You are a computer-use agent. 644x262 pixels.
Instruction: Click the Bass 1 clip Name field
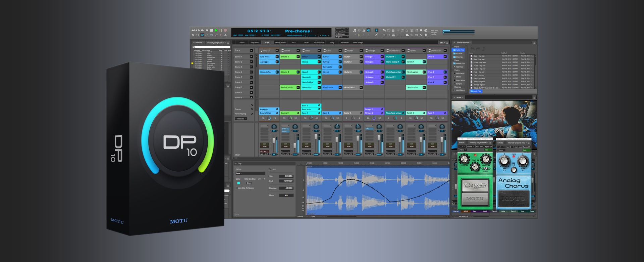pos(250,173)
